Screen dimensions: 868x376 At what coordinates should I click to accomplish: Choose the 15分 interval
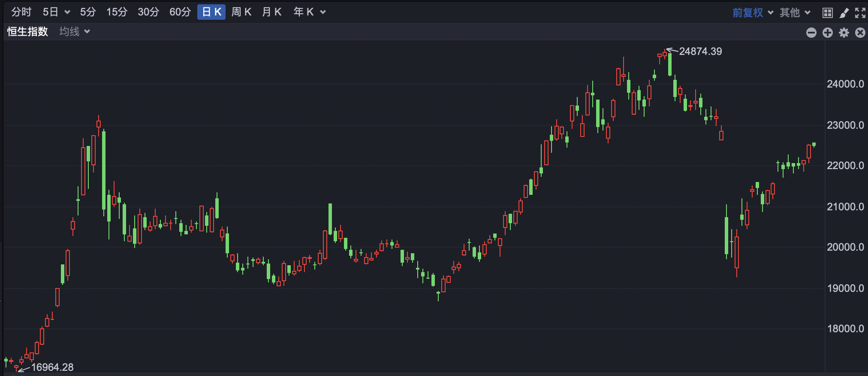[117, 12]
